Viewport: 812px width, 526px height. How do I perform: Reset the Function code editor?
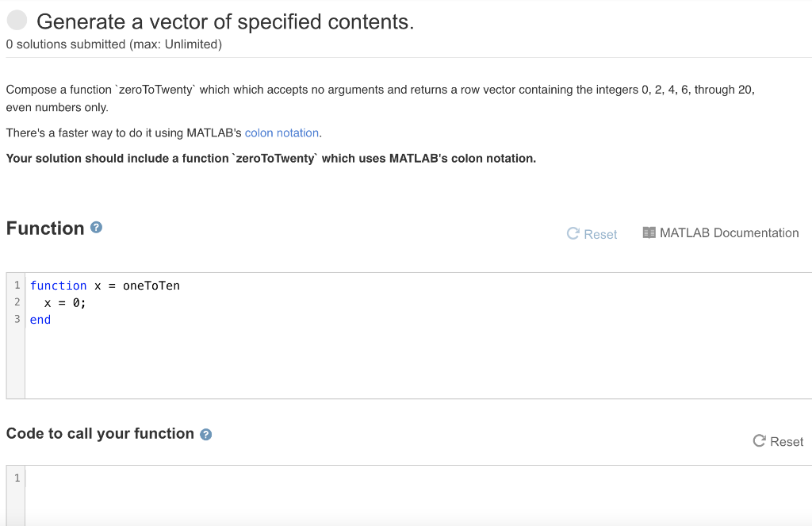pyautogui.click(x=592, y=234)
